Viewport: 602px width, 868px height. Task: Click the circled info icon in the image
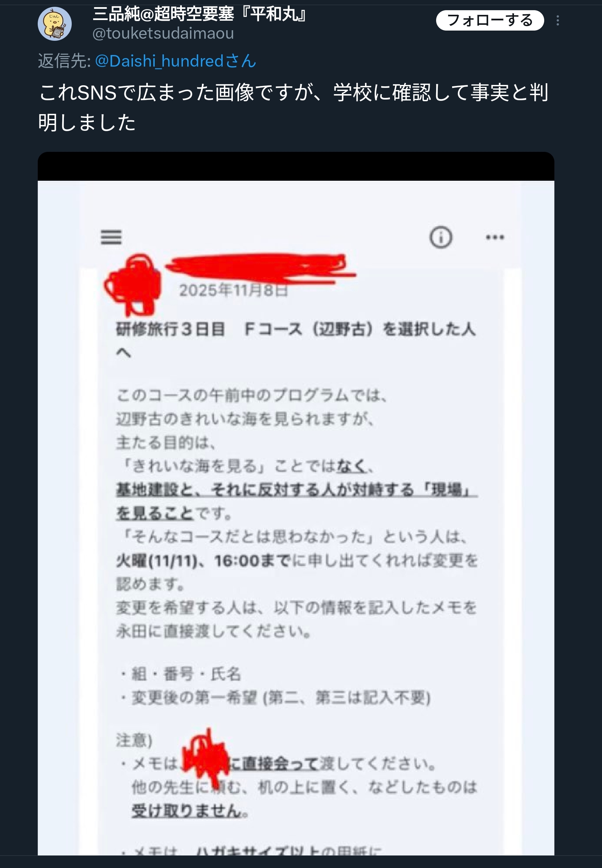coord(441,237)
